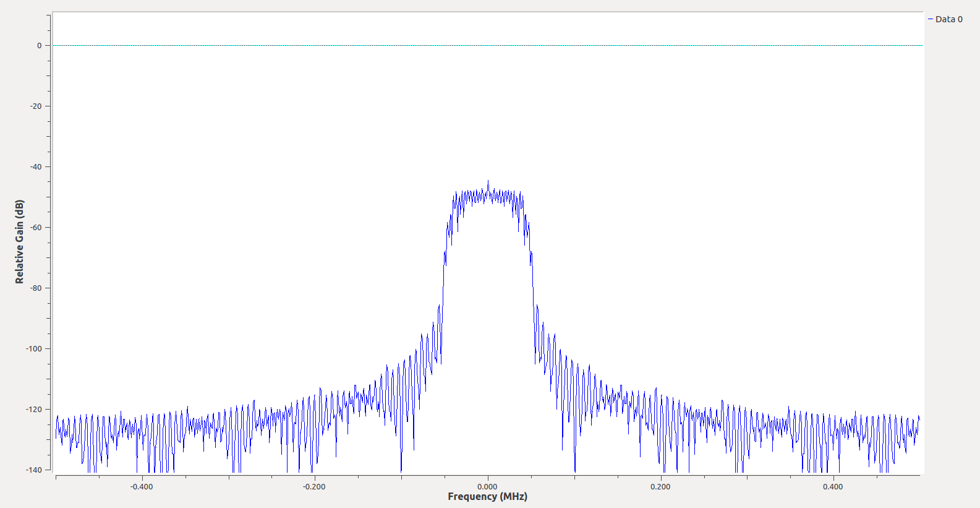Click the 0.400 frequency tick label
Viewport: 980px width, 508px height.
coord(833,486)
